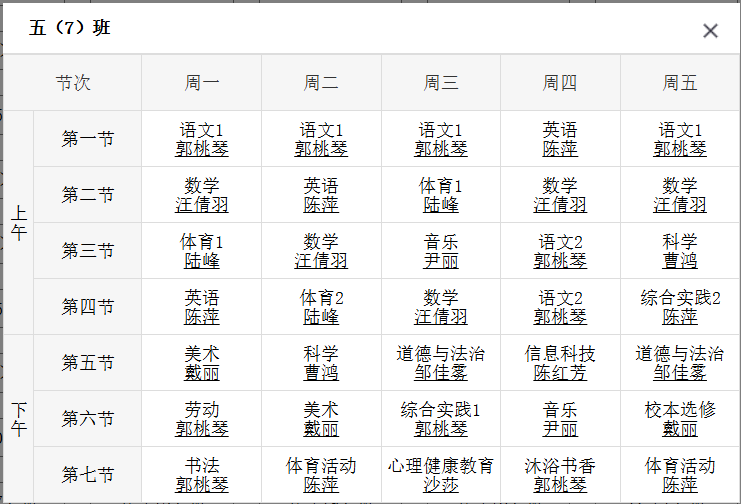Click the 第五节 row label
This screenshot has height=504, width=741.
pyautogui.click(x=88, y=363)
